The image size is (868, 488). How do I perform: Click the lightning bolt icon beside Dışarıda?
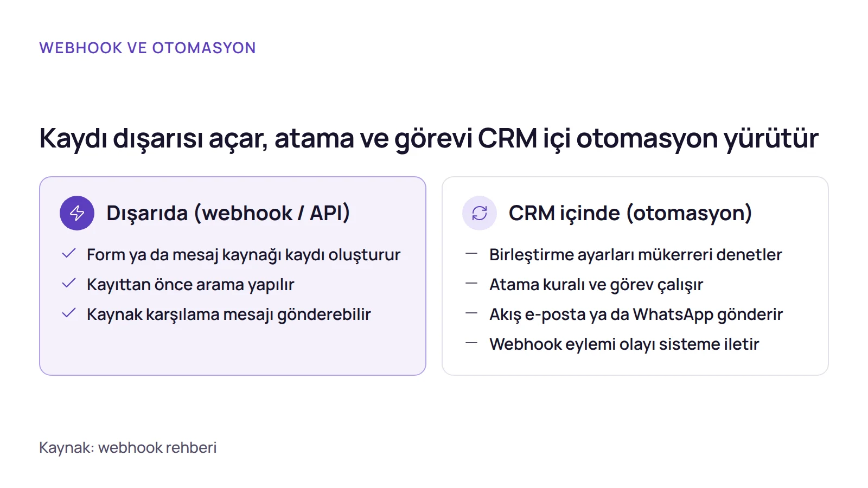[77, 213]
